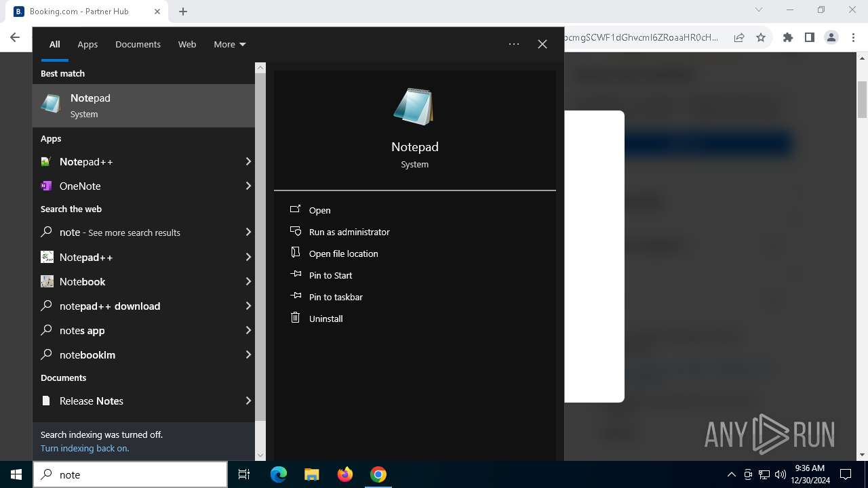Open Chrome's tab search dropdown arrow
The image size is (868, 488).
(759, 10)
